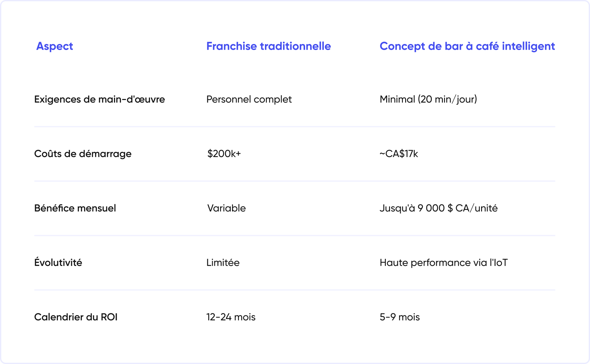Click the divider line under Coûts de démarrage row
This screenshot has width=590, height=364.
294,181
